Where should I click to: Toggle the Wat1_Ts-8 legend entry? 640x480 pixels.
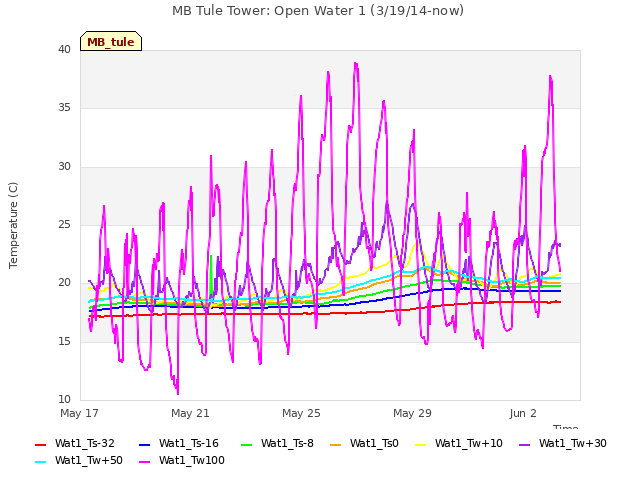pos(277,443)
